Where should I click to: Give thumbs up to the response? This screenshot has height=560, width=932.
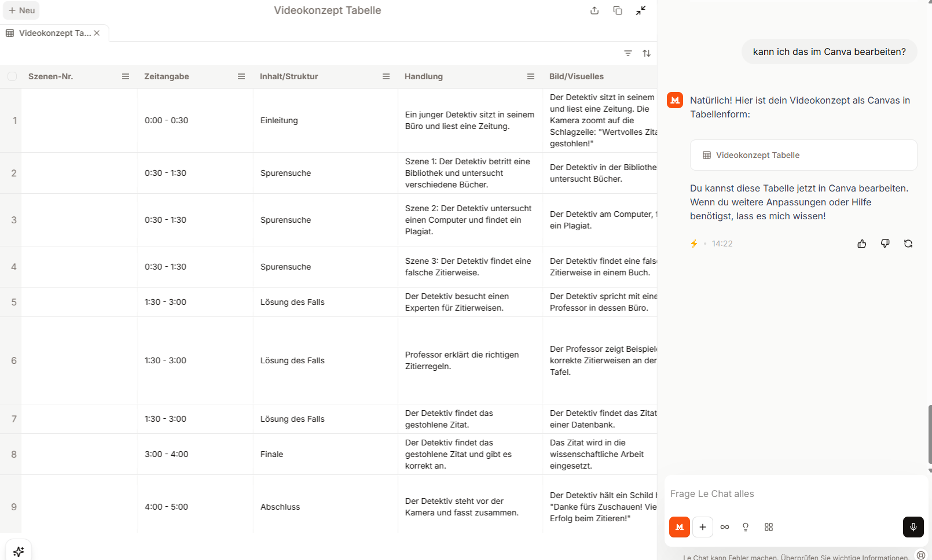coord(862,244)
